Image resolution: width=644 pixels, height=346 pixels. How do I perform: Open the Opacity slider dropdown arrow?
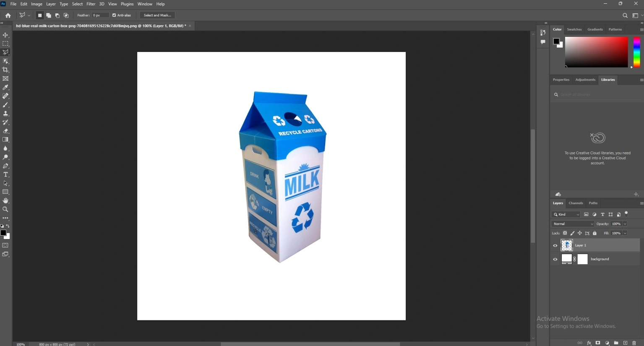[x=625, y=224]
